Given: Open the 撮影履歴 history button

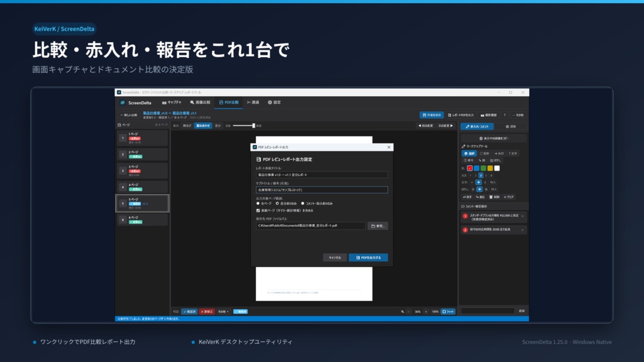Looking at the screenshot, I should (489, 116).
